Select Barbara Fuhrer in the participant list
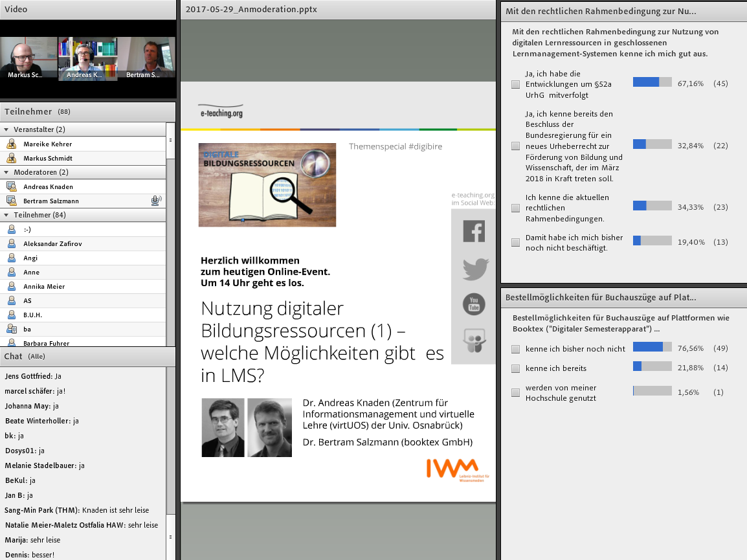This screenshot has height=560, width=747. 83,342
